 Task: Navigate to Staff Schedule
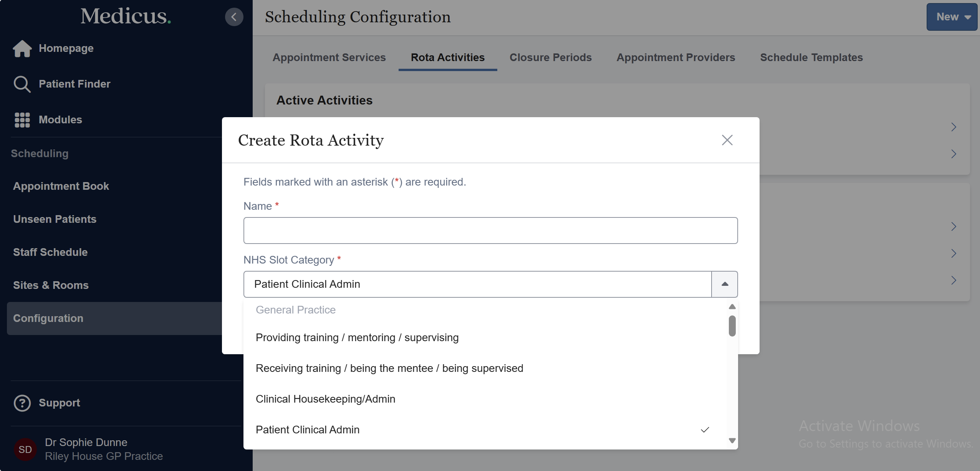click(x=50, y=252)
